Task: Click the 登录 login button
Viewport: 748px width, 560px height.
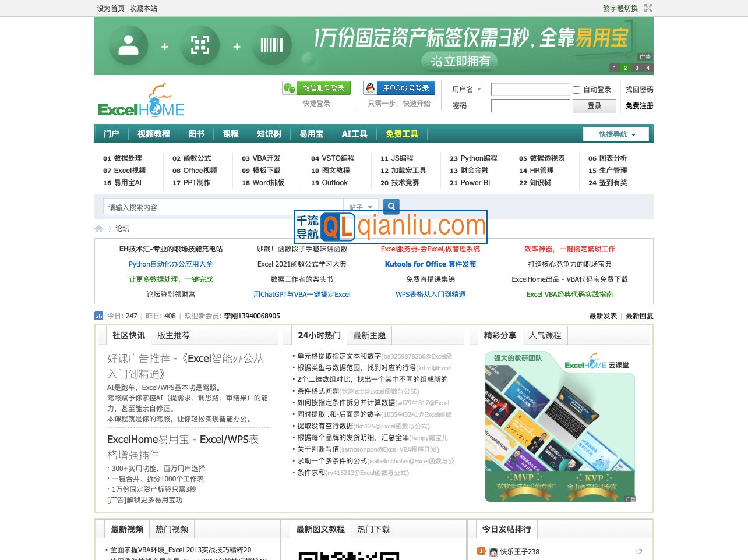Action: pos(595,105)
